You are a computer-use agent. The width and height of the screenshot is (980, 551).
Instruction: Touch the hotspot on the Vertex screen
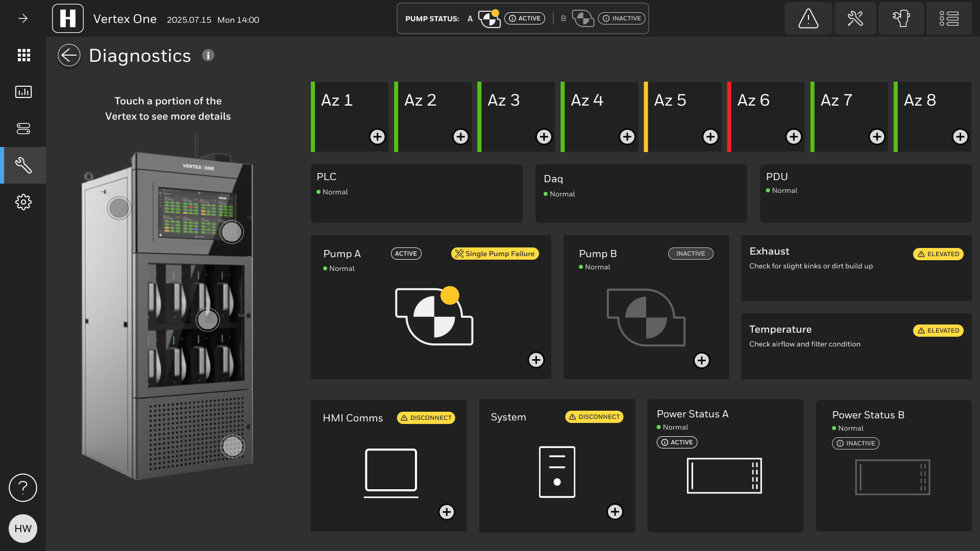click(x=231, y=232)
